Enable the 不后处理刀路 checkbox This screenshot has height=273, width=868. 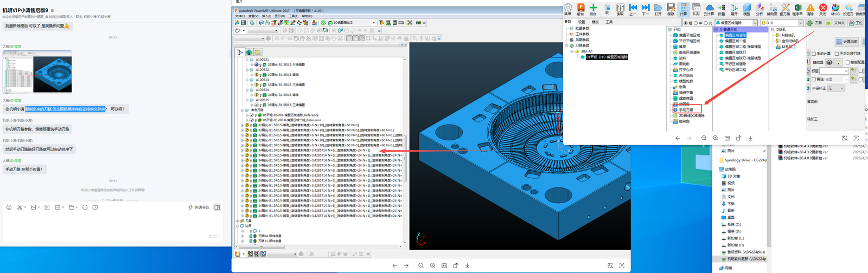837,54
